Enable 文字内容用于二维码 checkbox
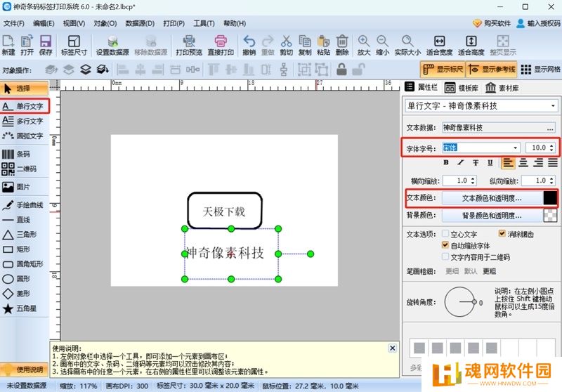Viewport: 562px width, 392px height. point(445,257)
